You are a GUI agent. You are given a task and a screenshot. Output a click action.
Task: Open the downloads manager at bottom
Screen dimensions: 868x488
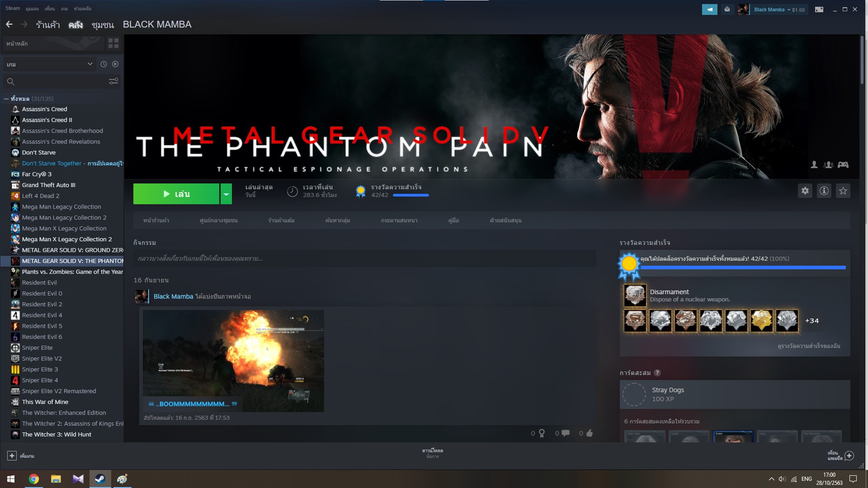coord(433,453)
